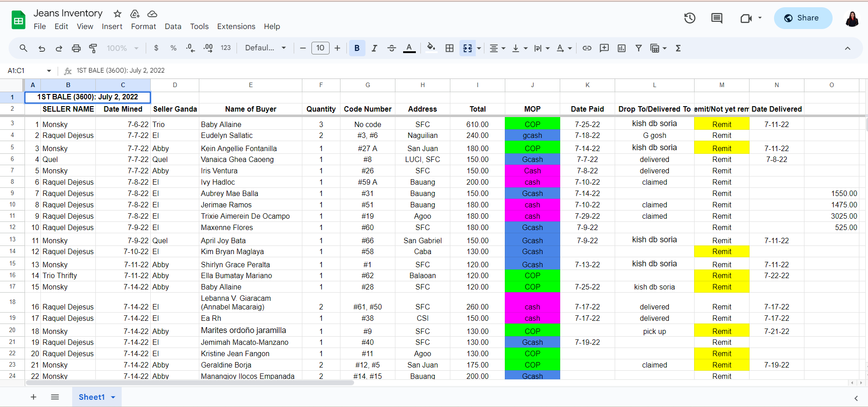
Task: Open name box dropdown arrow
Action: pos(49,71)
